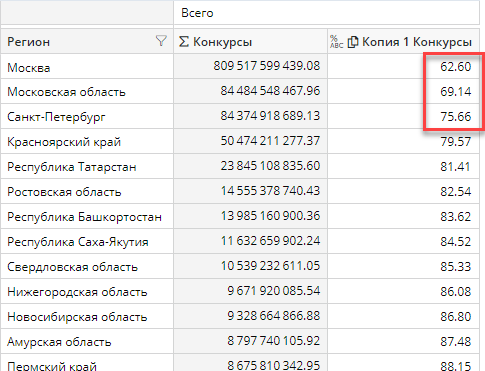485x371 pixels.
Task: Click the value 809 517 599 439.08
Action: click(x=267, y=66)
